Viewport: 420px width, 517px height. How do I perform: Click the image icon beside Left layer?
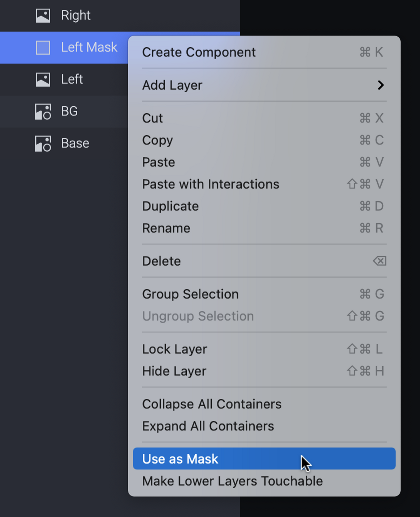[43, 79]
